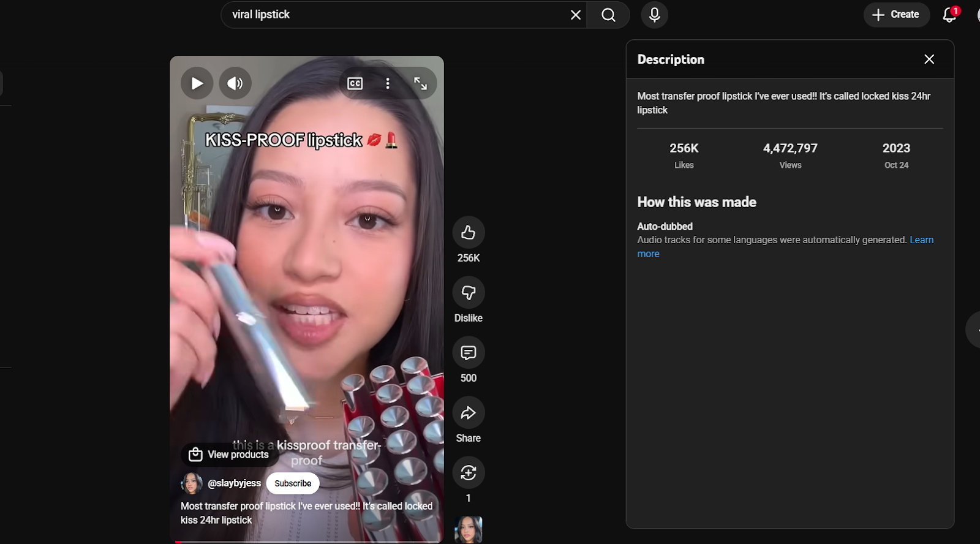The image size is (980, 544).
Task: Dislike this Short
Action: pyautogui.click(x=469, y=293)
